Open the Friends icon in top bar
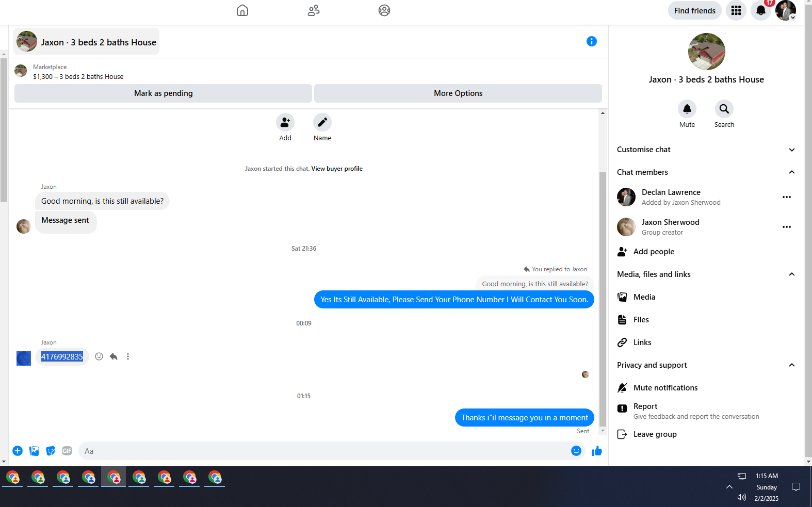Viewport: 812px width, 507px height. click(x=313, y=10)
